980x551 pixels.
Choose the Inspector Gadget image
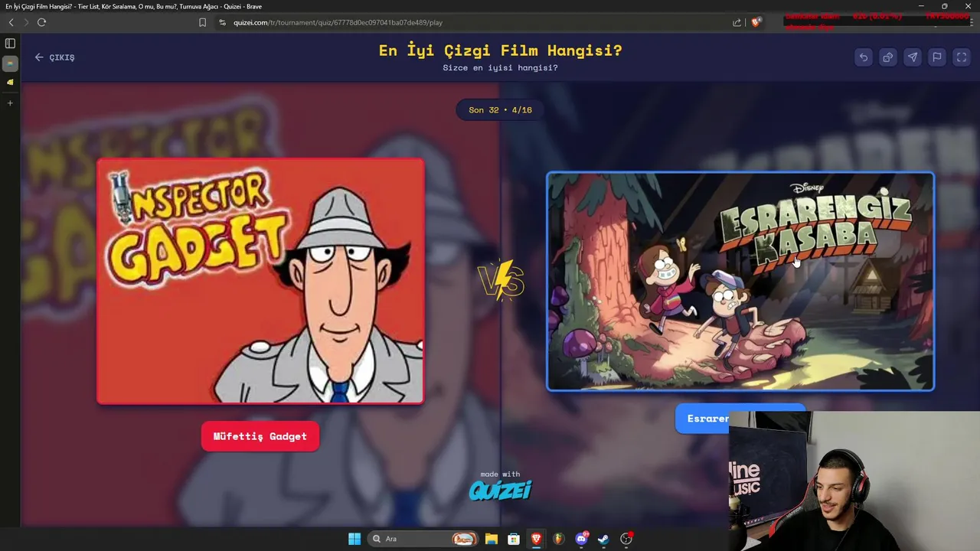[x=260, y=281]
